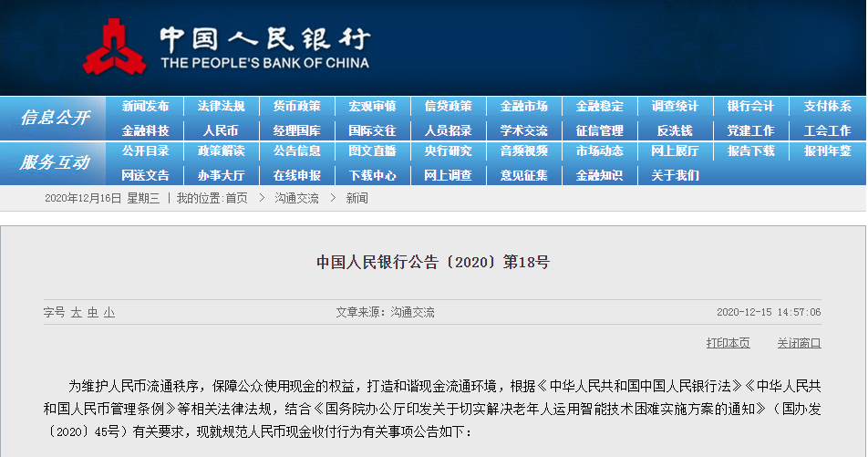
Task: Go to 货币政策 section
Action: 296,107
